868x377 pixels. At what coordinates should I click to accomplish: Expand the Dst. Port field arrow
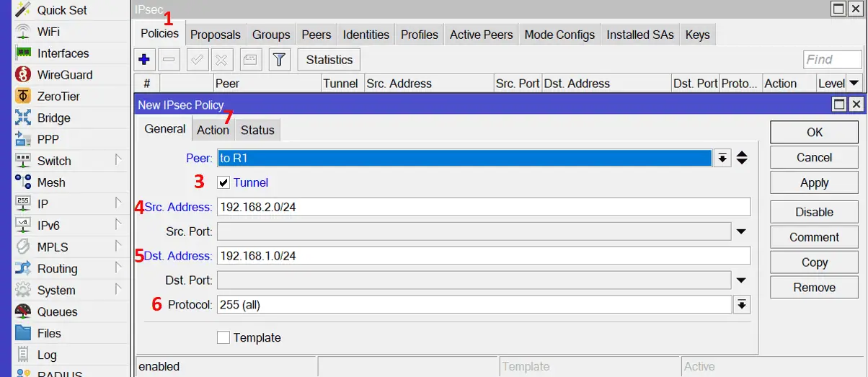coord(741,280)
